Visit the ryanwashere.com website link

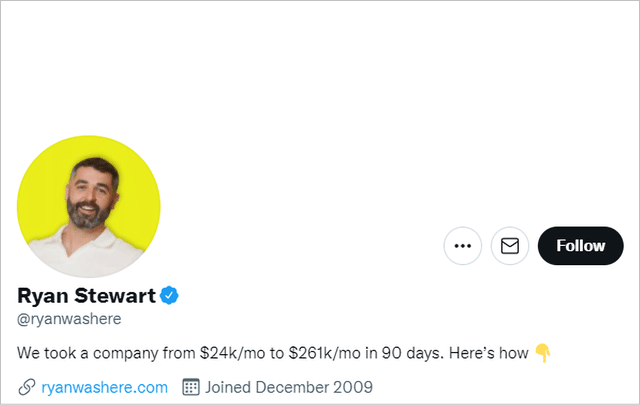click(x=104, y=387)
